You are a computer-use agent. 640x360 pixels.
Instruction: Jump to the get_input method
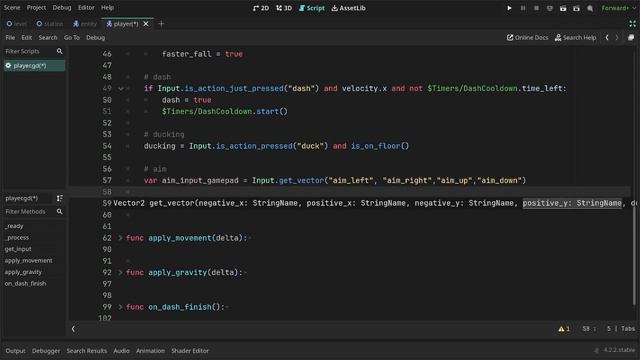[x=18, y=249]
